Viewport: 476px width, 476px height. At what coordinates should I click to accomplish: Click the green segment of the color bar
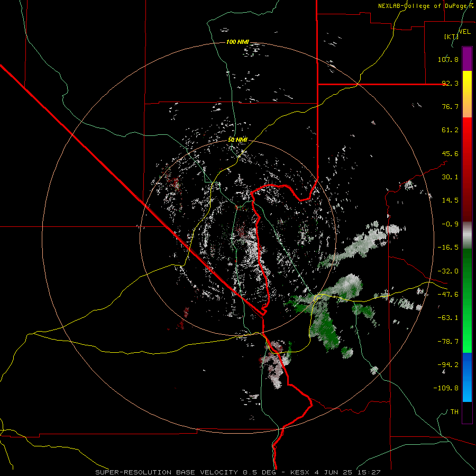(x=467, y=300)
